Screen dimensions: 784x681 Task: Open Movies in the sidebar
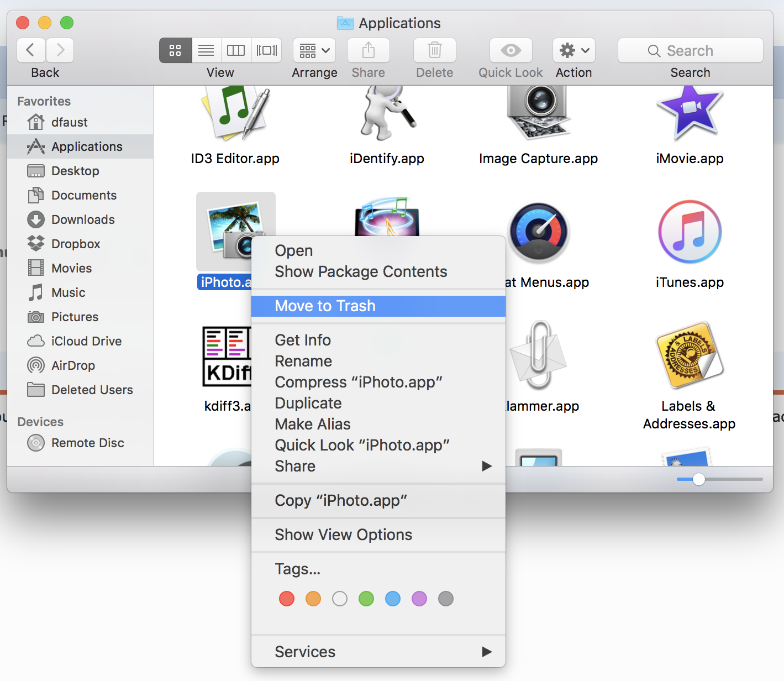coord(81,268)
